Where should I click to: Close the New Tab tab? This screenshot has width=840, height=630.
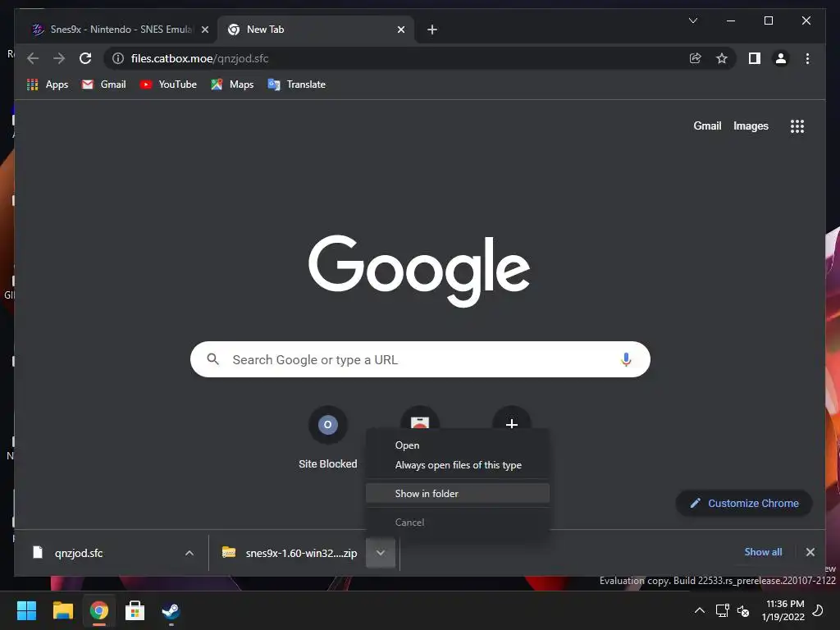pyautogui.click(x=400, y=30)
